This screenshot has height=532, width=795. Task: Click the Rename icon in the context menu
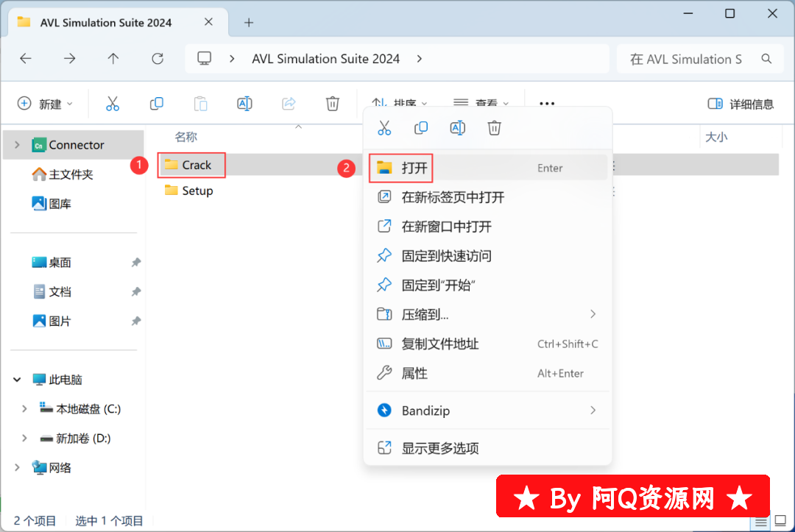tap(458, 128)
